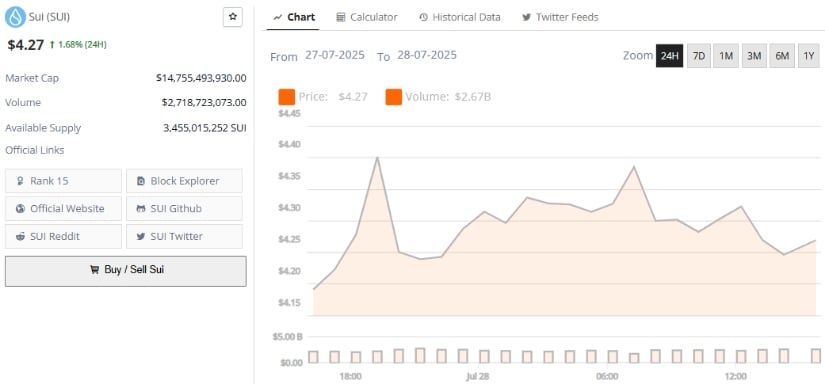The height and width of the screenshot is (384, 825).
Task: Open the SUI Github link
Action: pyautogui.click(x=184, y=208)
